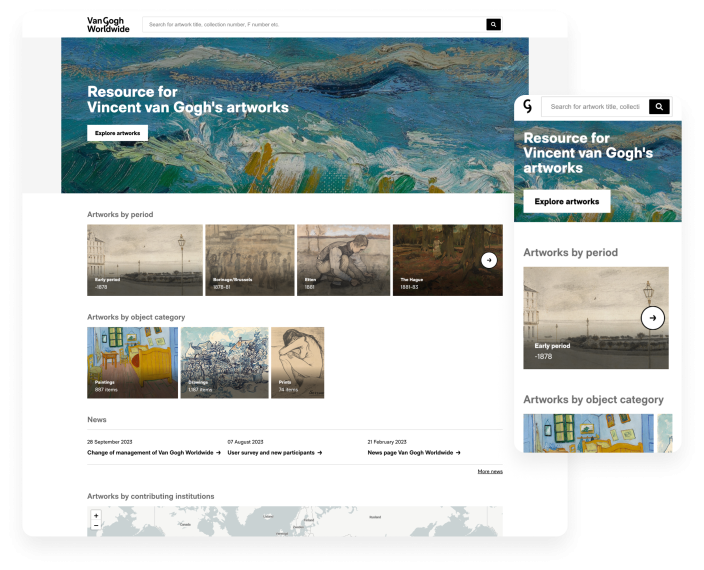Viewport: 704px width, 570px height.
Task: Zoom out on the institutions map
Action: (96, 526)
